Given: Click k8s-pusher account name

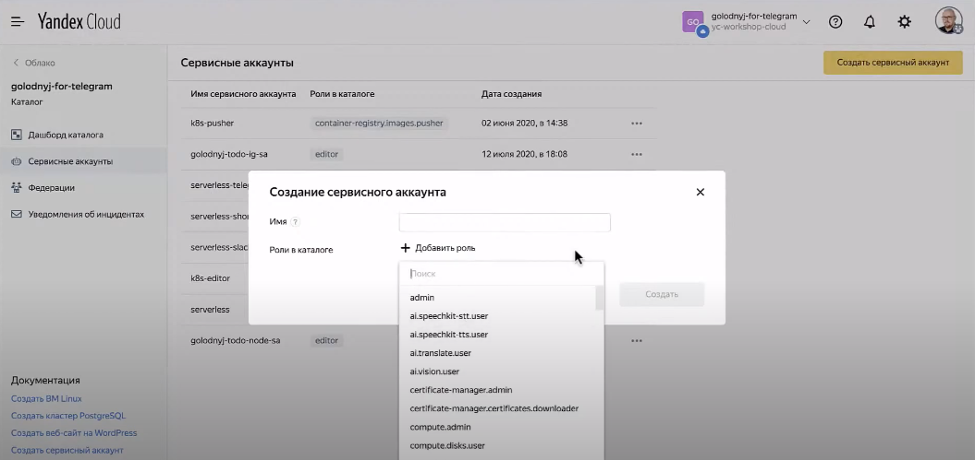Looking at the screenshot, I should [212, 123].
